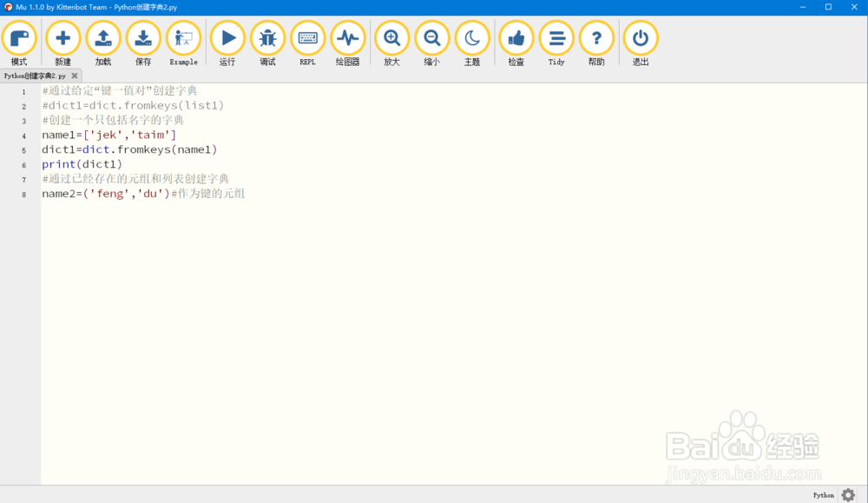Open the debug tool
This screenshot has width=868, height=503.
coord(267,38)
